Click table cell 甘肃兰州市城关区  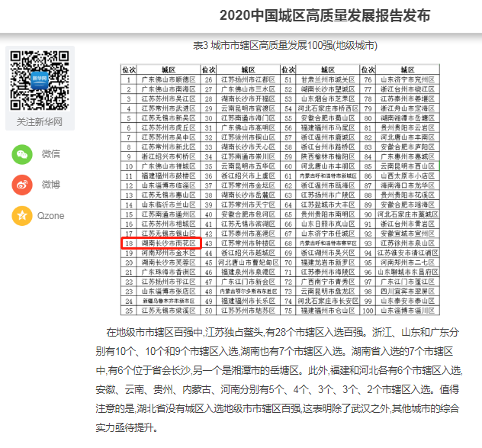[328, 79]
